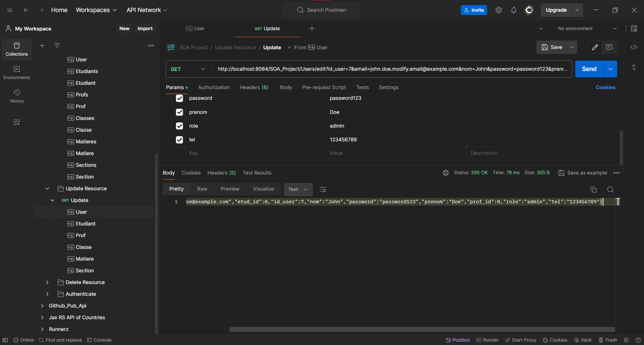Open the help icon in status bar
The width and height of the screenshot is (644, 345).
pos(638,340)
